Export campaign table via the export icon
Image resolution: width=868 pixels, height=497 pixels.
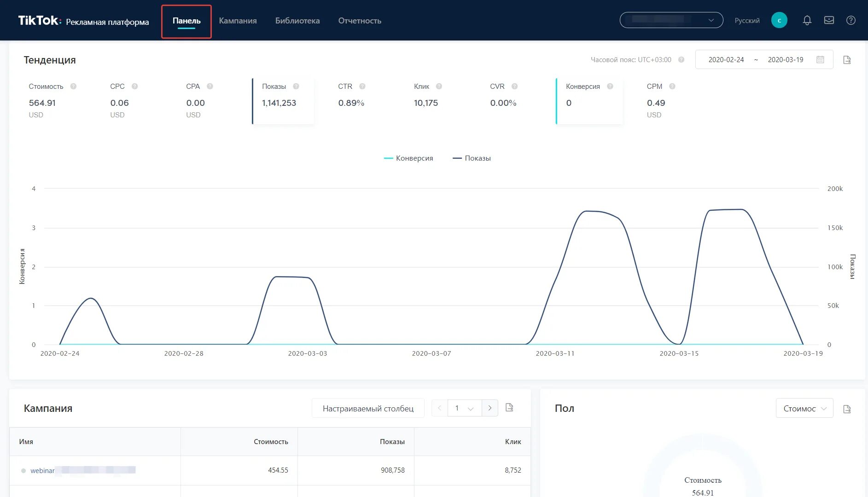(x=509, y=407)
